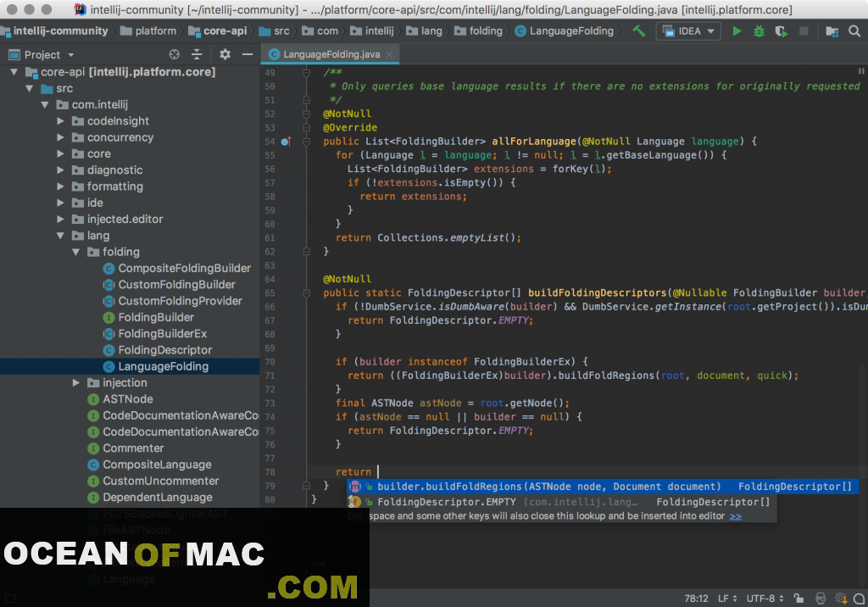Viewport: 868px width, 607px height.
Task: Select CompositeLanguage in project tree
Action: pyautogui.click(x=149, y=465)
